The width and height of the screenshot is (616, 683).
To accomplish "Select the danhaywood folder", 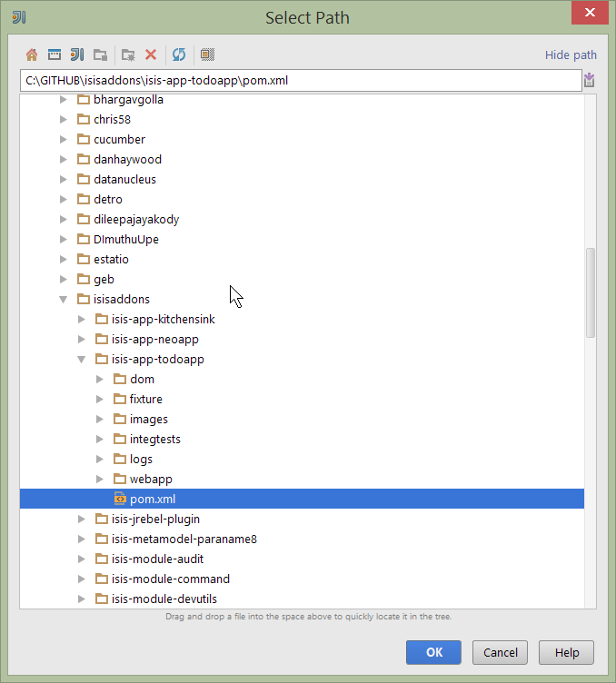I will [x=127, y=159].
